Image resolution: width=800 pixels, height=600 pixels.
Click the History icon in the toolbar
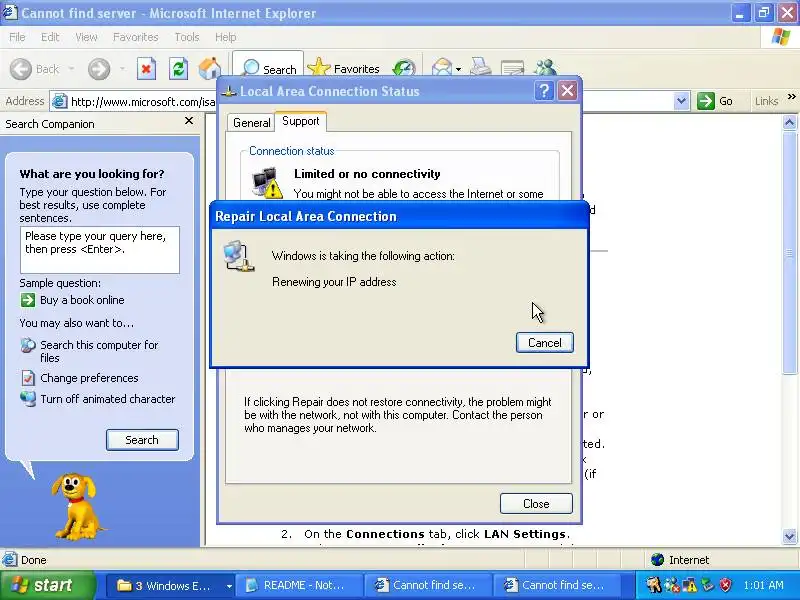(x=404, y=69)
